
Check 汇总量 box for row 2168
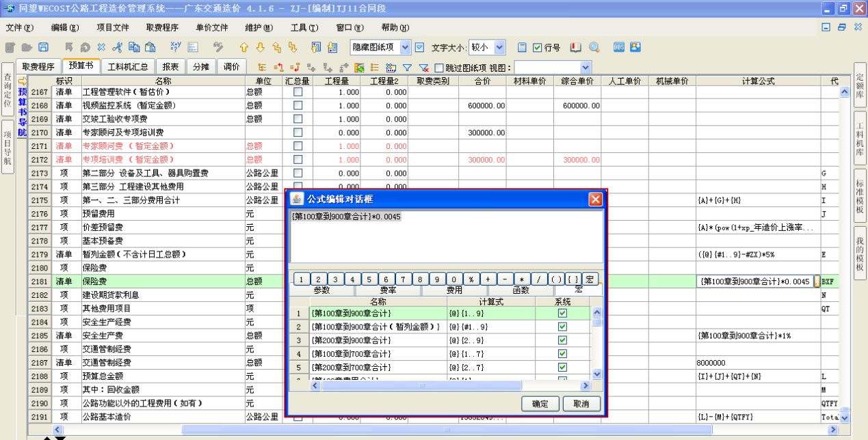click(298, 105)
